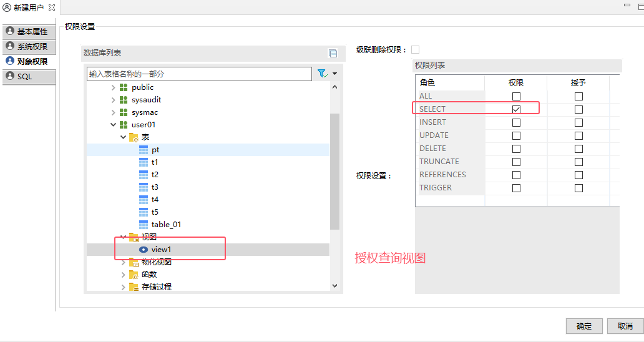Switch to the 基本属性 tab

click(29, 31)
